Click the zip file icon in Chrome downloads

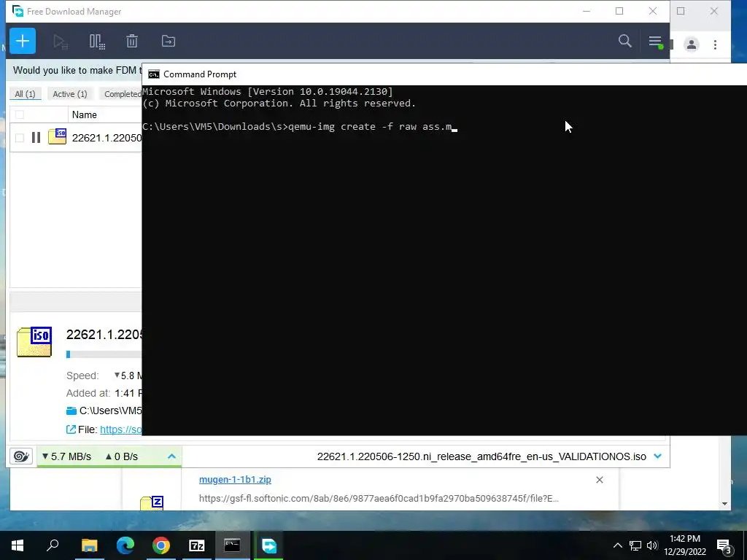coord(152,503)
